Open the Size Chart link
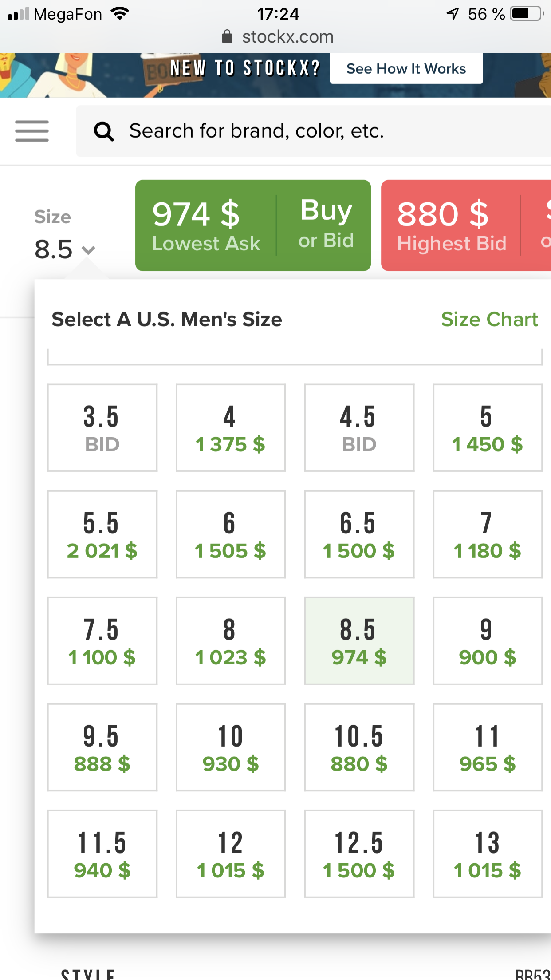This screenshot has width=551, height=980. click(489, 320)
